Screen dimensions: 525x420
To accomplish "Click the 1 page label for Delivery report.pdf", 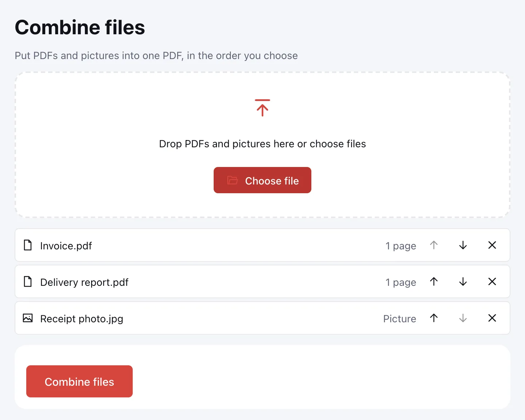I will [401, 283].
